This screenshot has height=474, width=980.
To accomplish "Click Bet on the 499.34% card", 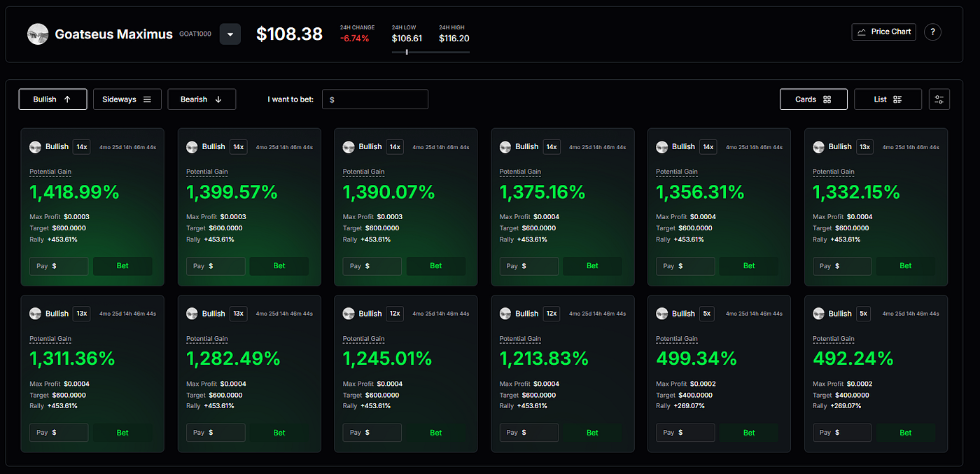I will click(749, 433).
